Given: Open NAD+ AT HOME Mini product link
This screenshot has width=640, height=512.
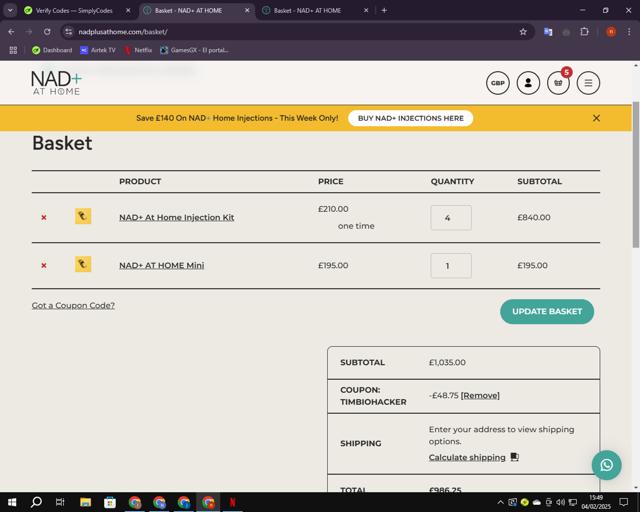Looking at the screenshot, I should point(162,265).
